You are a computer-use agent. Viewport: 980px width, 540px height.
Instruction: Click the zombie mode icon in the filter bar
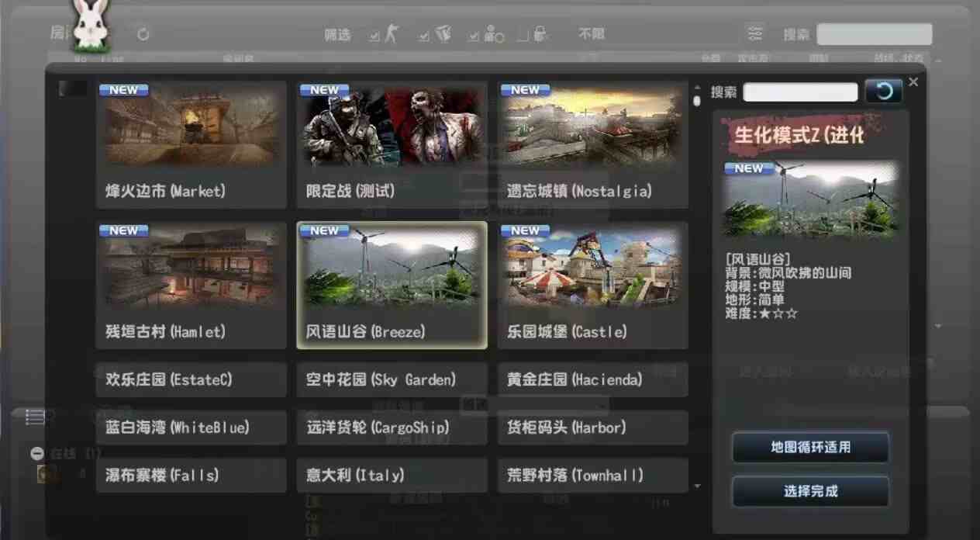(491, 33)
